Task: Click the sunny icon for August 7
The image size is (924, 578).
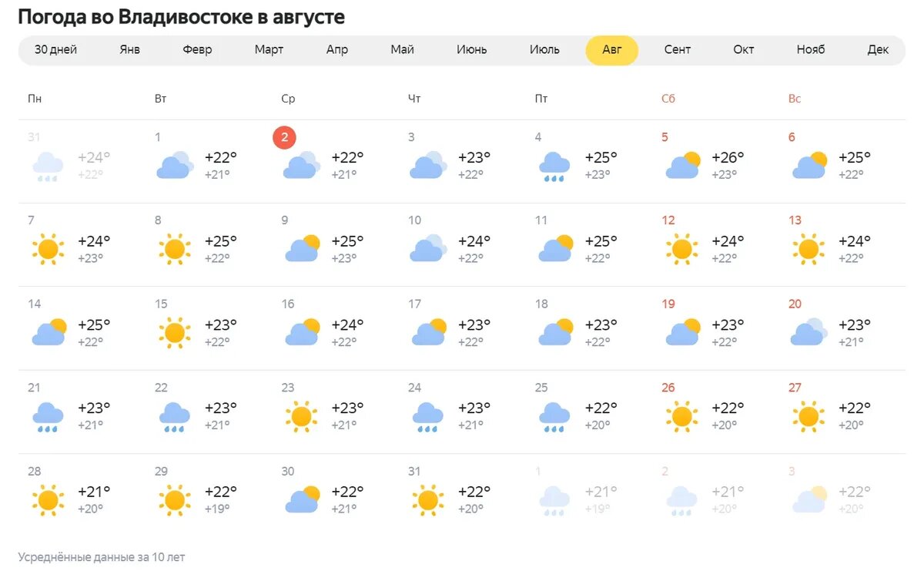Action: coord(48,249)
